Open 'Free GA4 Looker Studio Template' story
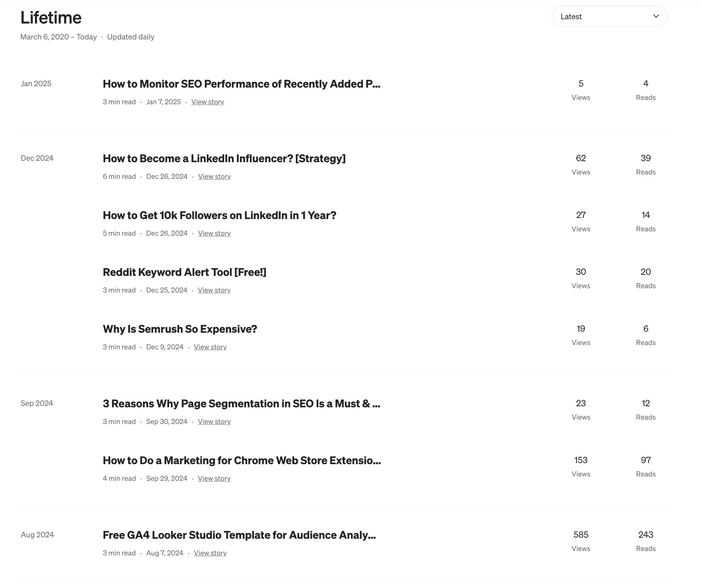 click(x=239, y=535)
